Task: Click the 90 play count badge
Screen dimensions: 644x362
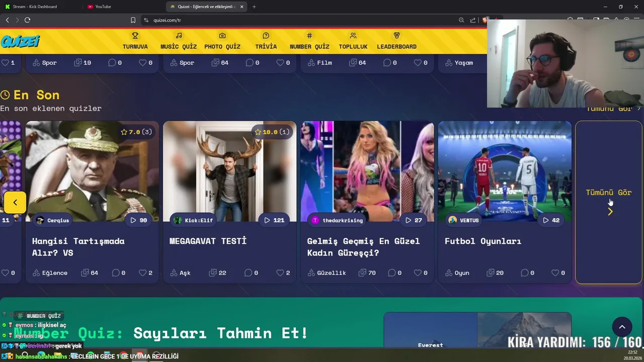Action: point(138,220)
